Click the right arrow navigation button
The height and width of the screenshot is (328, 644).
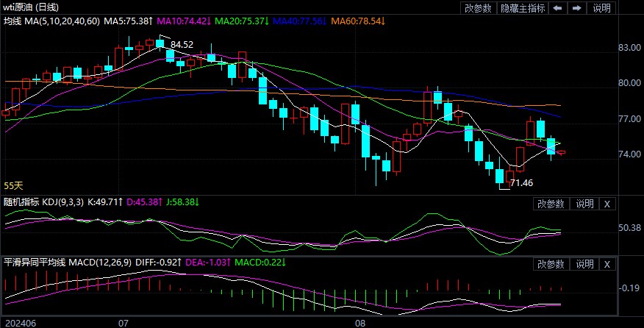(577, 8)
